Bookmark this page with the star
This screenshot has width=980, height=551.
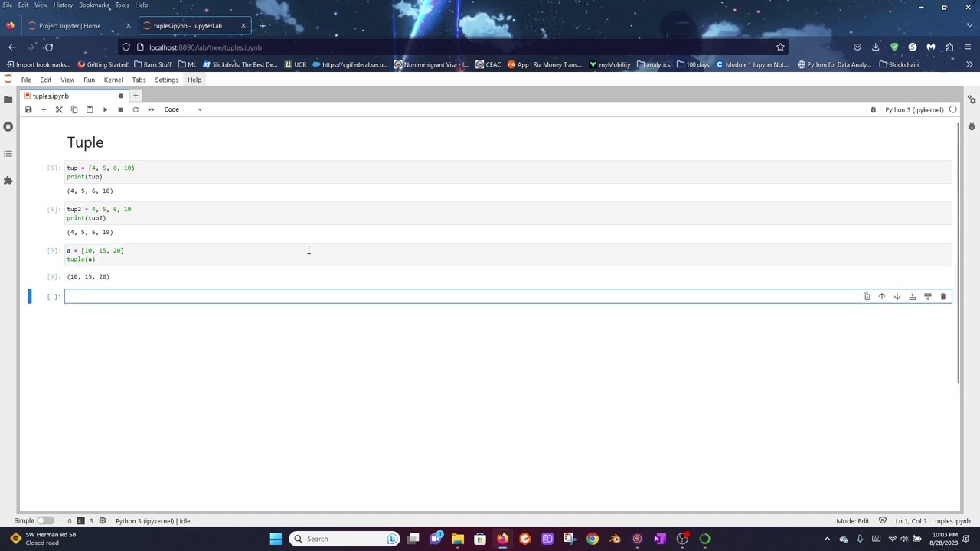[x=780, y=47]
